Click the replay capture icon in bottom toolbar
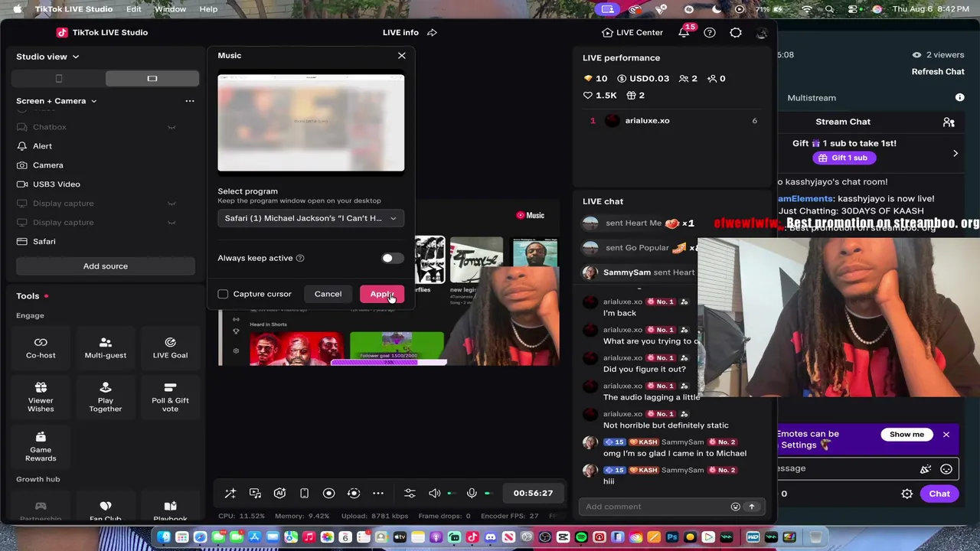The image size is (980, 551). click(354, 494)
